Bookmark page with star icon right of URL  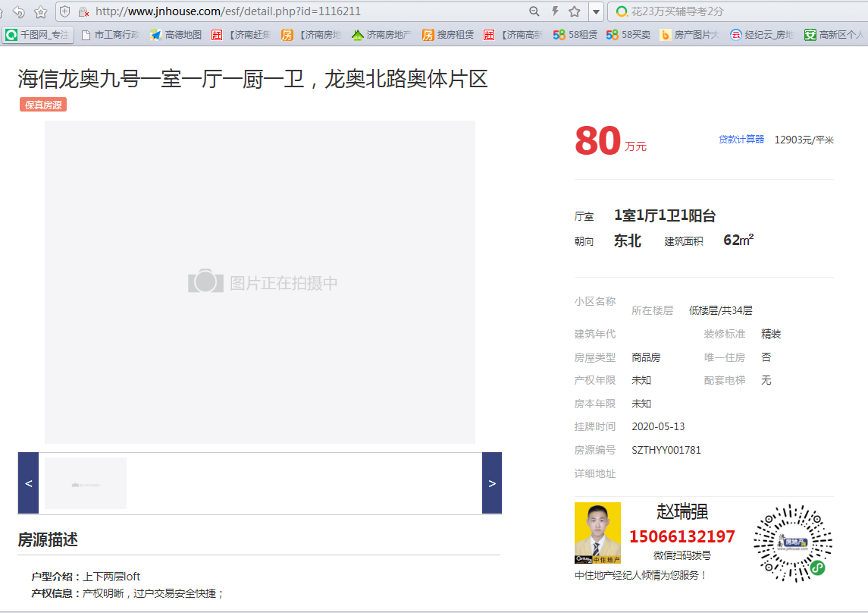point(575,11)
